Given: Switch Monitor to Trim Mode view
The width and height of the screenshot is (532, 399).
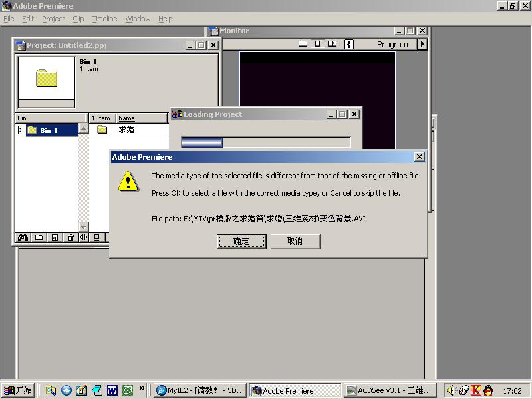Looking at the screenshot, I should pos(332,44).
